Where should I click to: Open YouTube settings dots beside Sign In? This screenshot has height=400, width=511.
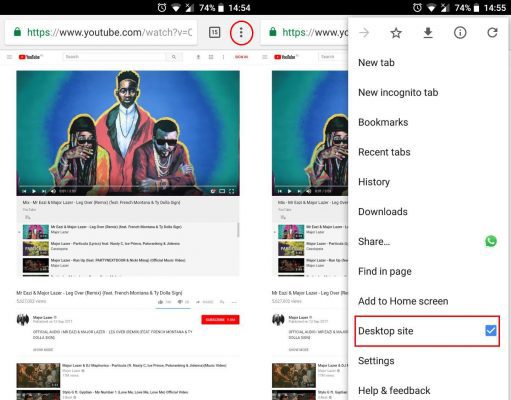223,57
